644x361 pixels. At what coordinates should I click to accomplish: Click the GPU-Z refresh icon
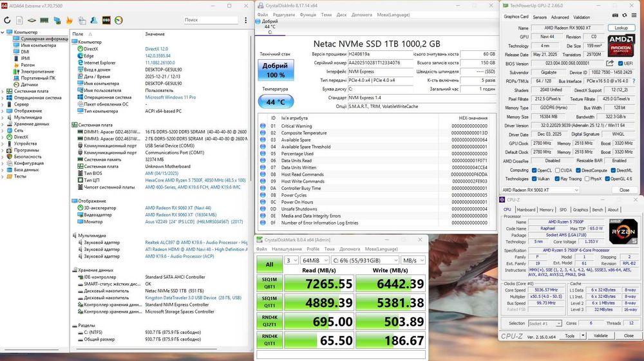coord(625,15)
